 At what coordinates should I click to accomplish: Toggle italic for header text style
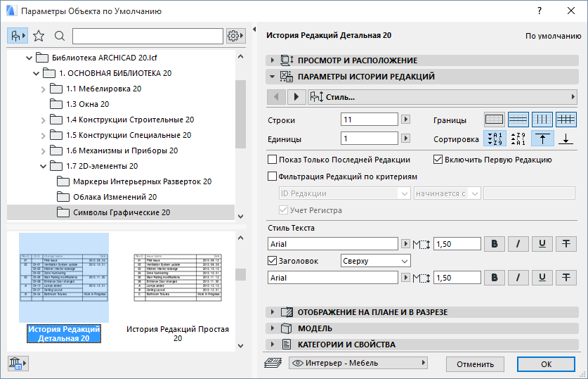pyautogui.click(x=518, y=278)
